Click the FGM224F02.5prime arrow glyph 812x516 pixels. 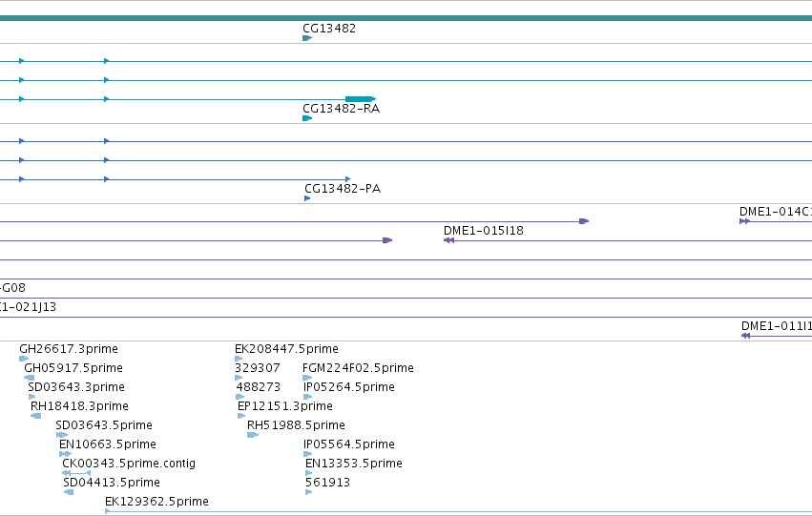point(307,378)
